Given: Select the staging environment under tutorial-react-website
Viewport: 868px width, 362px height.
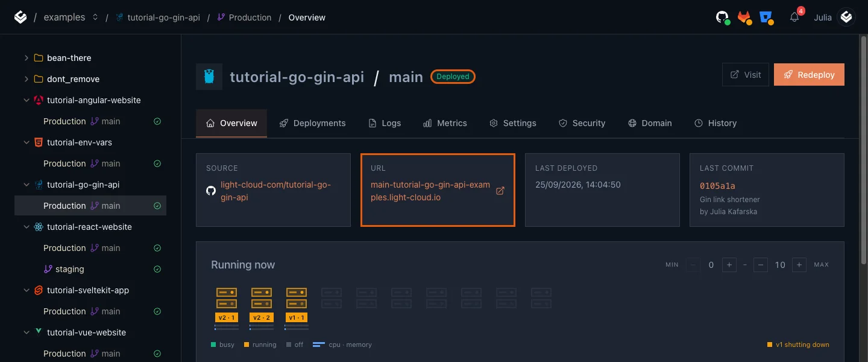Looking at the screenshot, I should [x=90, y=269].
